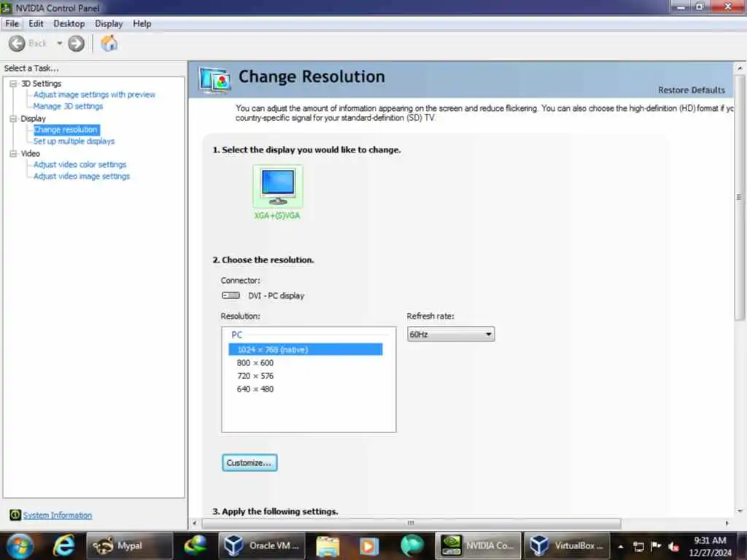
Task: Collapse the Video tree node
Action: 13,153
